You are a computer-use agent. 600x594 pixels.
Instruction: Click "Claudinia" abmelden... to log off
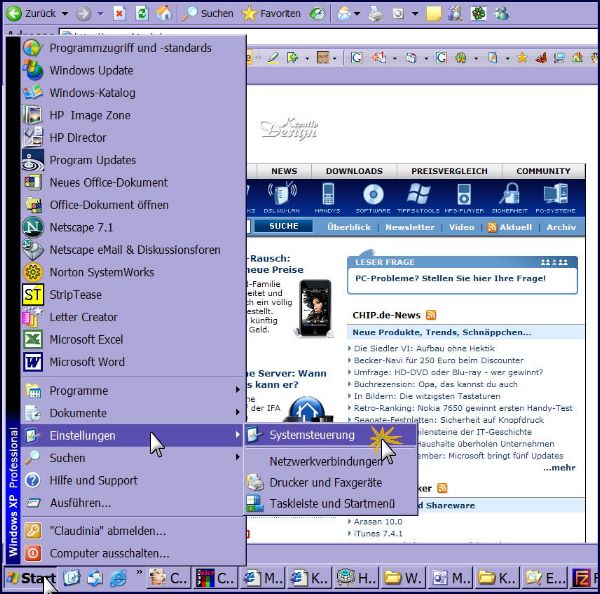[134, 531]
